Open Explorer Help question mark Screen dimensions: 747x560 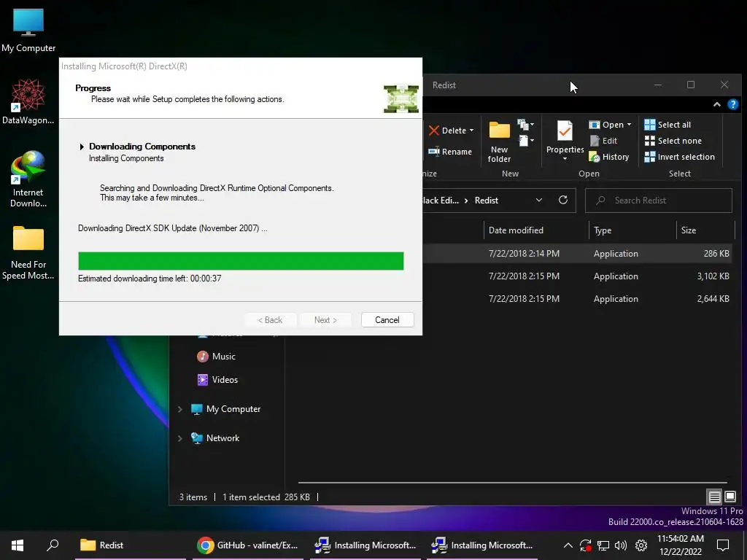(733, 104)
